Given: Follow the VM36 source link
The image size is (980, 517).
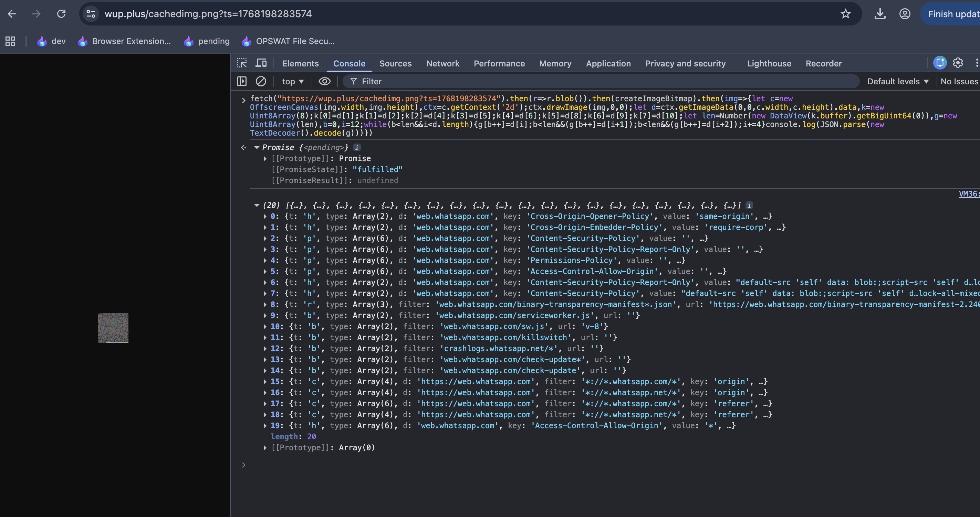Looking at the screenshot, I should tap(968, 194).
